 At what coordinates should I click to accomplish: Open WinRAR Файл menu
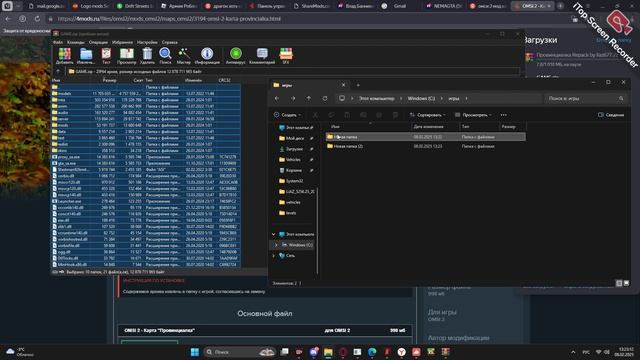pyautogui.click(x=58, y=42)
